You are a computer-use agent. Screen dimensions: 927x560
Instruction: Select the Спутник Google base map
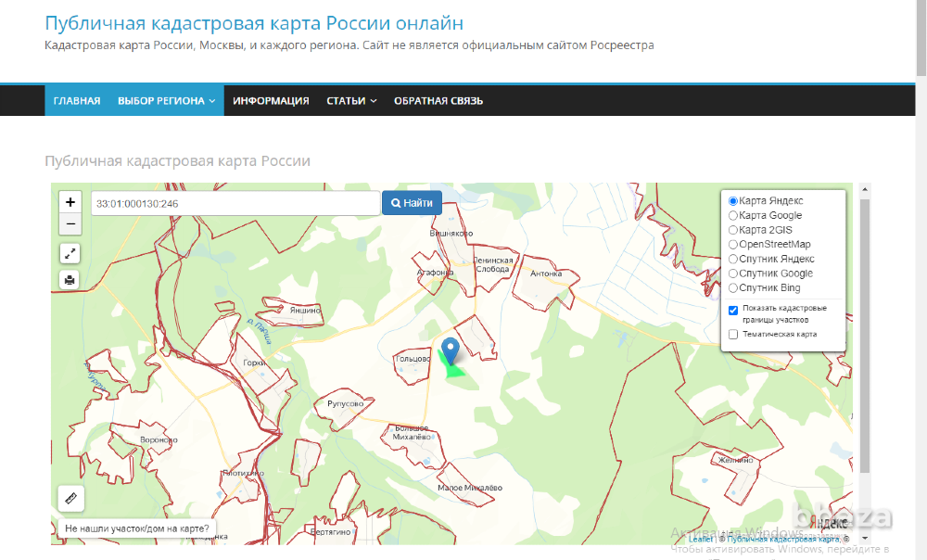pos(732,273)
